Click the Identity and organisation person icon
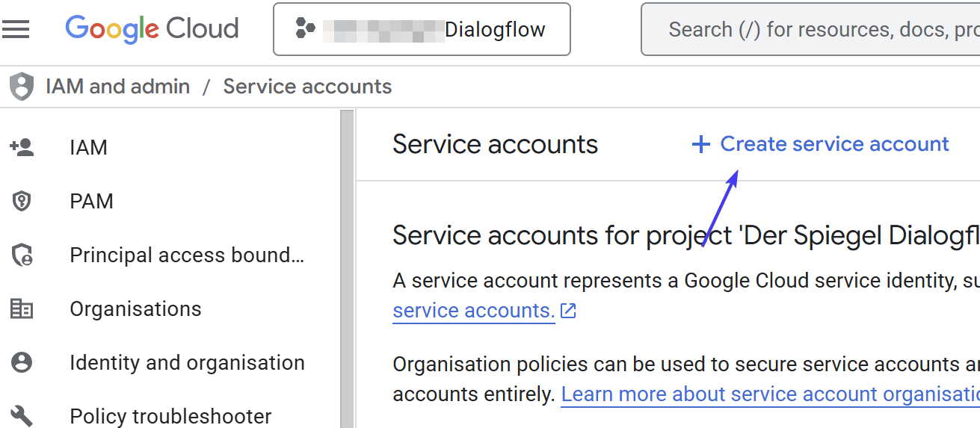 pyautogui.click(x=22, y=363)
